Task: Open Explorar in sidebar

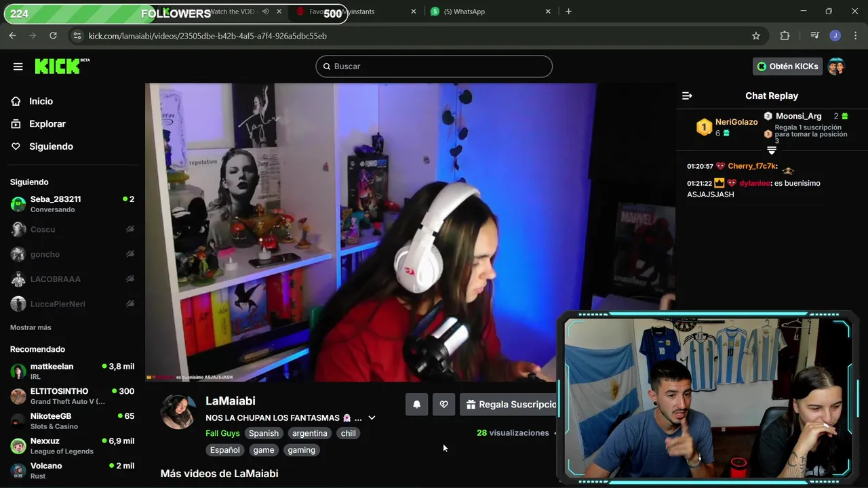Action: coord(47,124)
